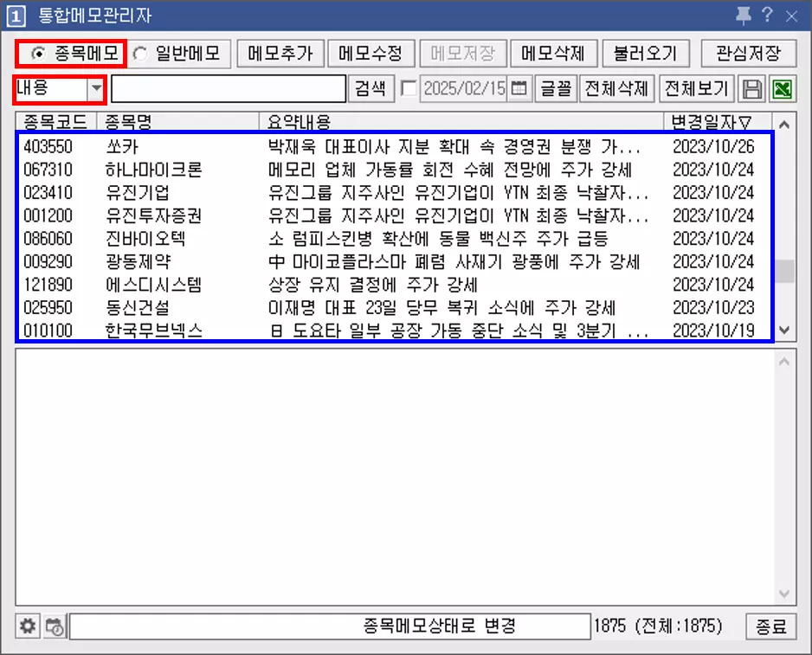Sort by the 변경일자 column header

pyautogui.click(x=718, y=122)
